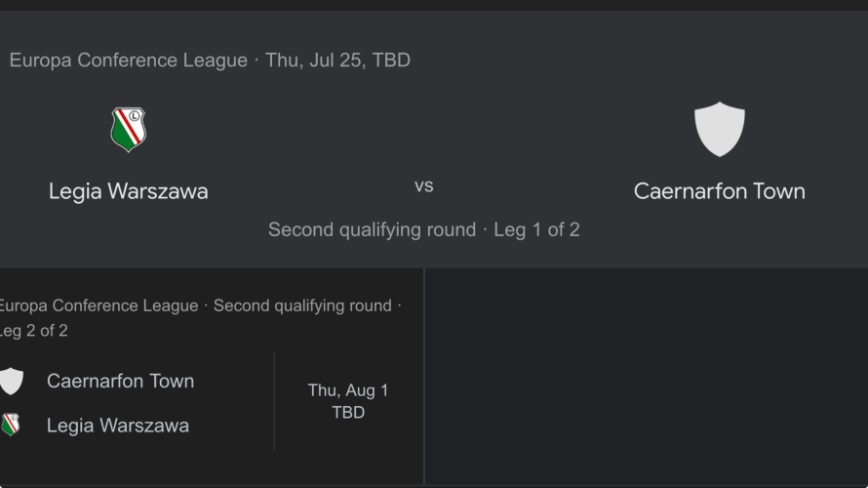Viewport: 868px width, 488px height.
Task: Click Caernarfon Town name in the Leg 2 card
Action: [120, 381]
